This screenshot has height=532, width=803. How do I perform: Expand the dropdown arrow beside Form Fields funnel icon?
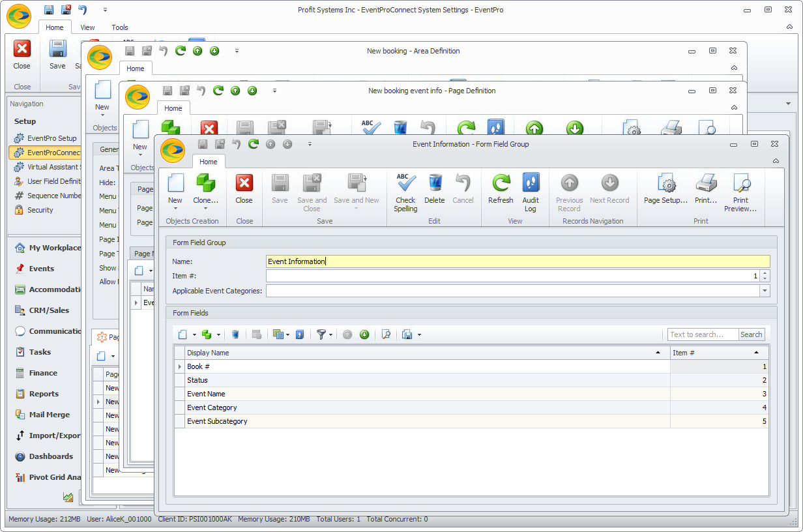pos(331,335)
